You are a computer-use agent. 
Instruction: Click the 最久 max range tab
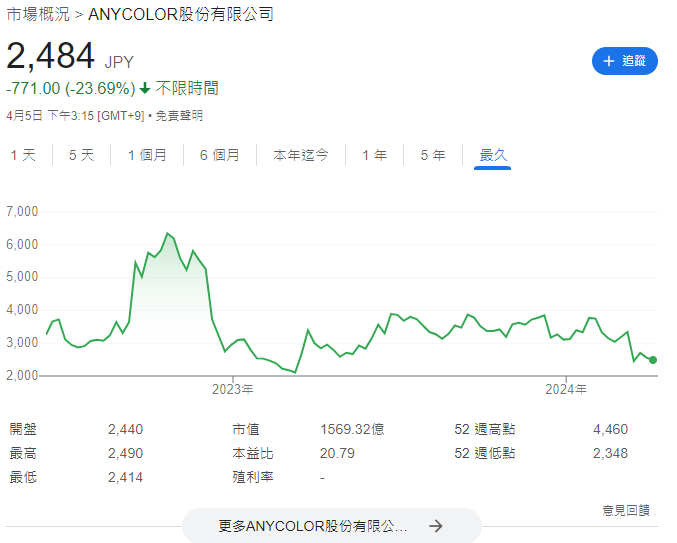(493, 155)
